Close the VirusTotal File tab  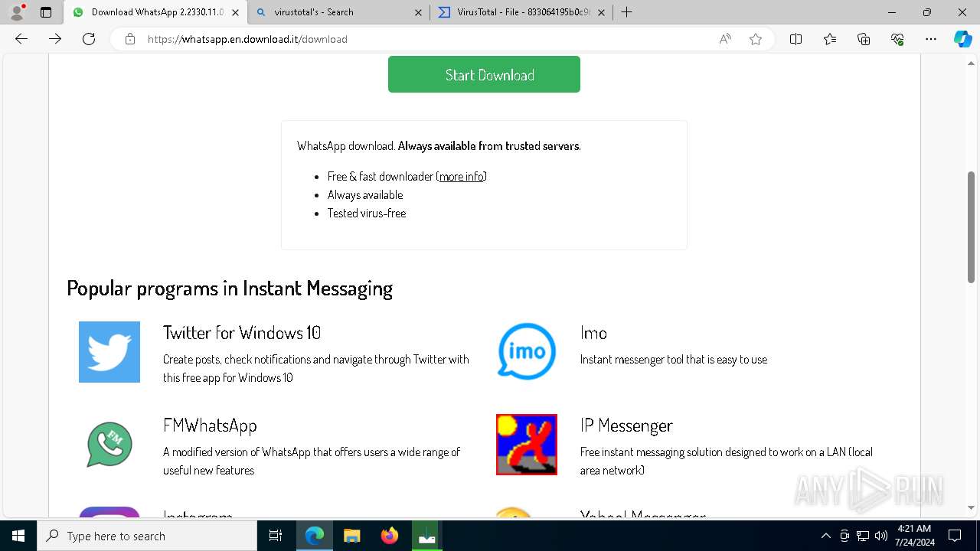pos(601,12)
